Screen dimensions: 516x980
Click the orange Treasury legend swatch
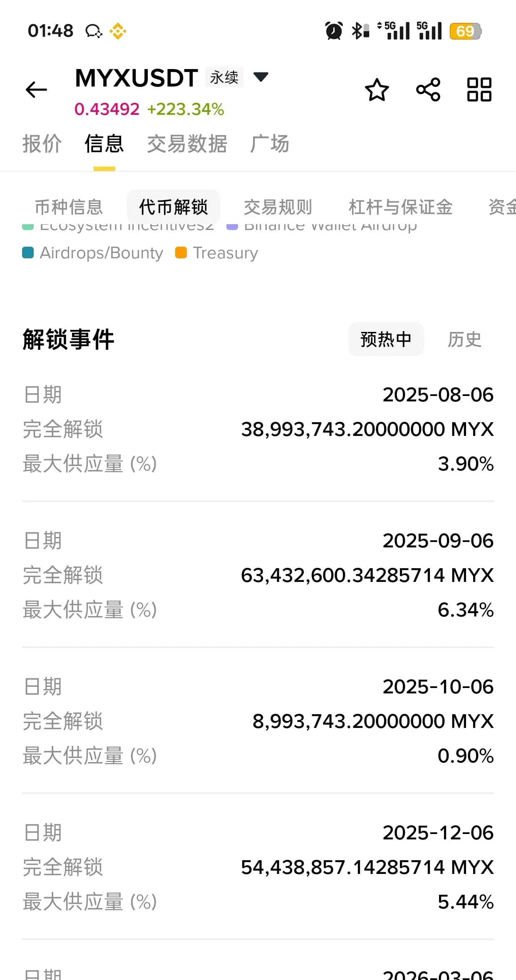pos(181,252)
